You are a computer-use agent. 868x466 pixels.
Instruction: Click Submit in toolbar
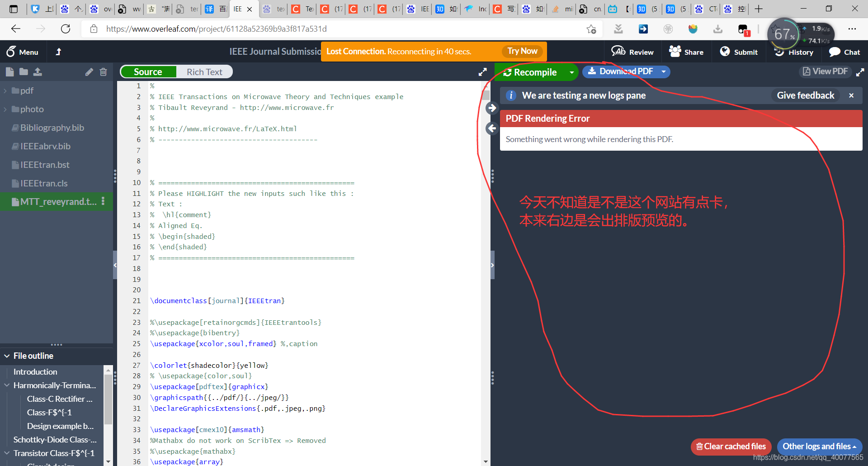click(739, 52)
